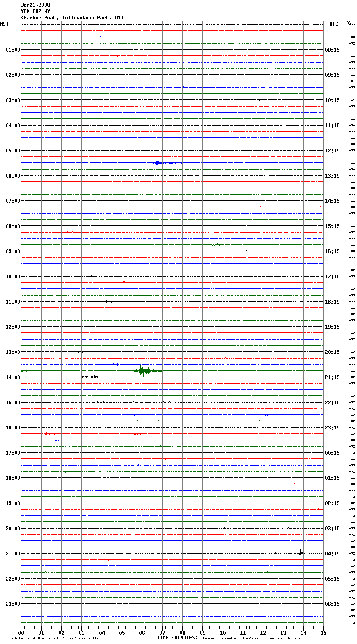Click the large green seismic event near minute 6

click(x=144, y=371)
